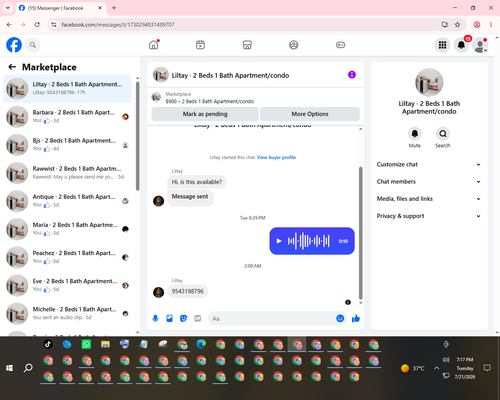Open the Marketplace storefront icon
Image resolution: width=500 pixels, height=400 pixels.
point(247,45)
